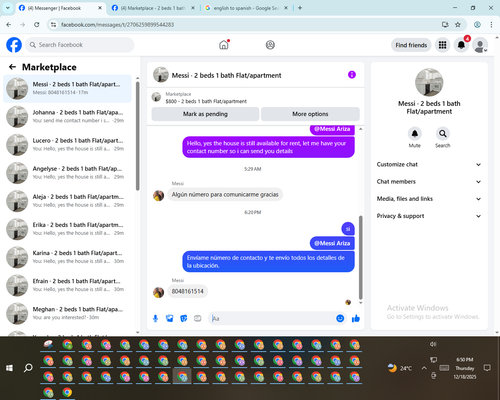Mute the conversation using the bell icon
Image resolution: width=500 pixels, height=400 pixels.
[414, 134]
